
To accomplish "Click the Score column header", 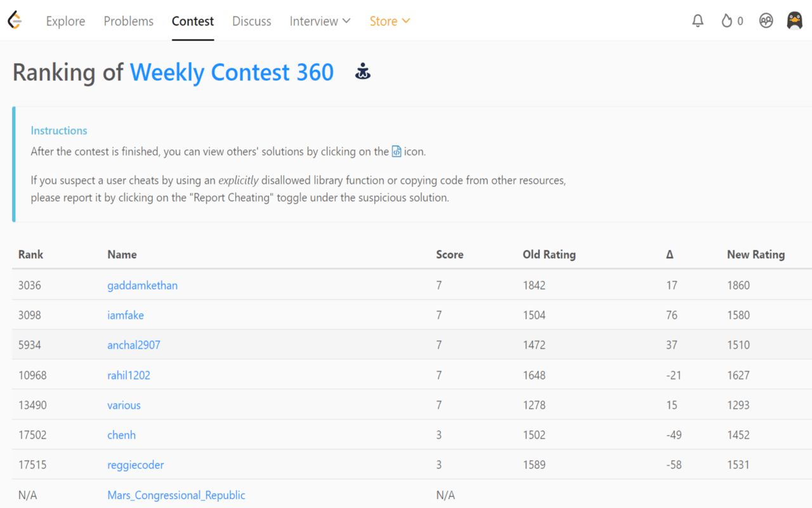I will coord(450,255).
